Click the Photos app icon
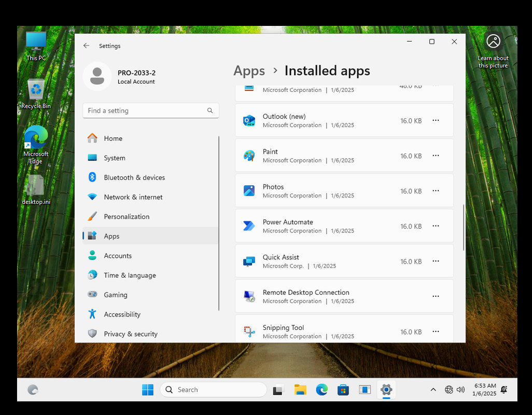532x415 pixels. coord(249,191)
